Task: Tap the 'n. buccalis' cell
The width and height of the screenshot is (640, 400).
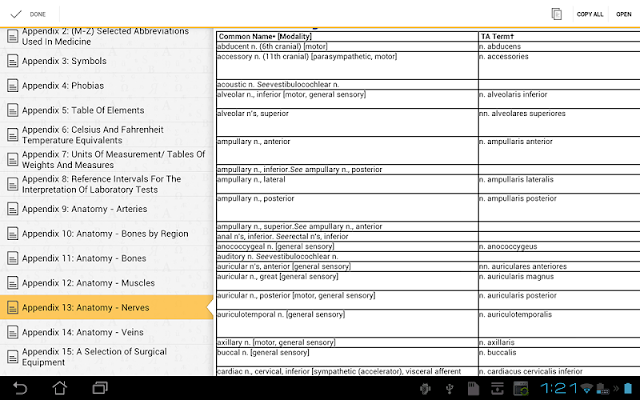Action: point(559,357)
